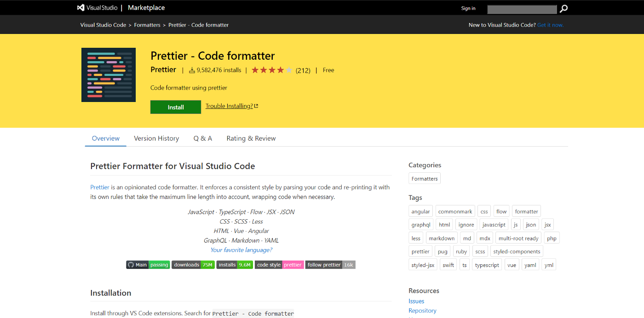Go to Formatters breadcrumb
644x318 pixels.
click(147, 25)
